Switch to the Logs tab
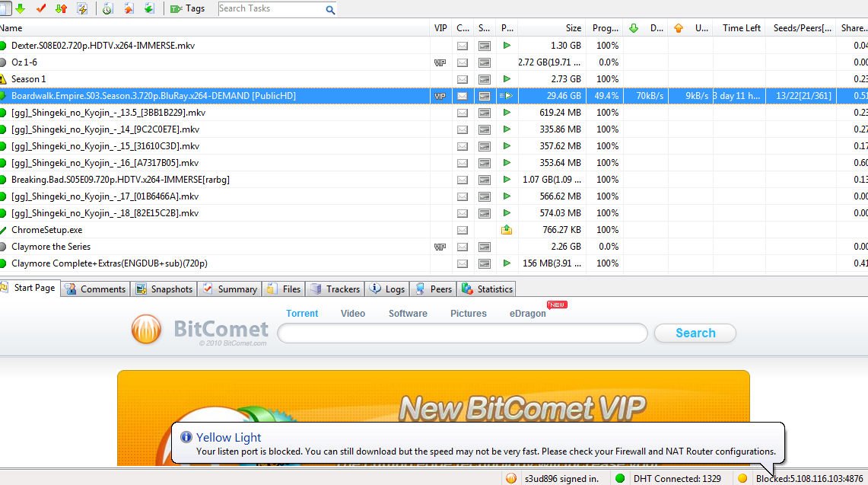868x485 pixels. [387, 289]
